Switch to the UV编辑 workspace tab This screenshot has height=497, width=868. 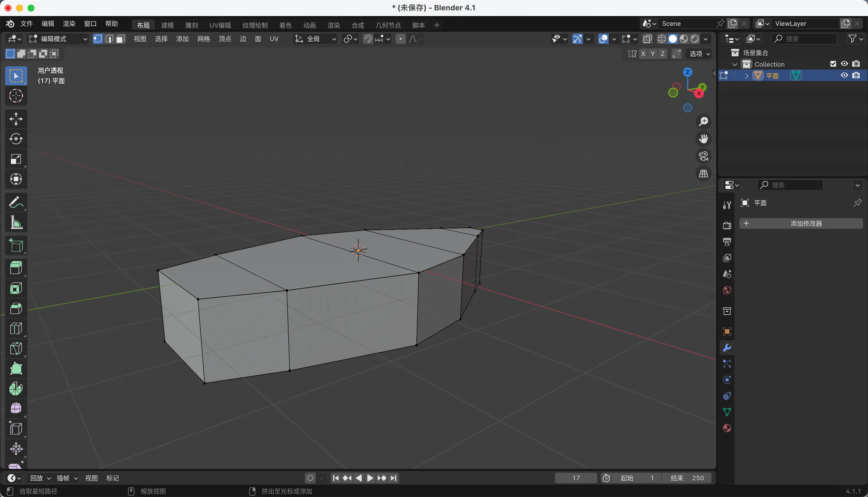[x=220, y=25]
